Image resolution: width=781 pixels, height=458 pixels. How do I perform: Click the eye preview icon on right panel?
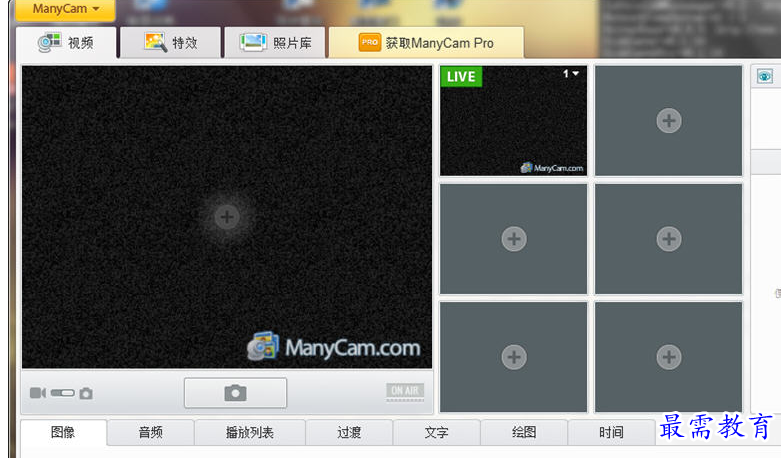(x=765, y=76)
